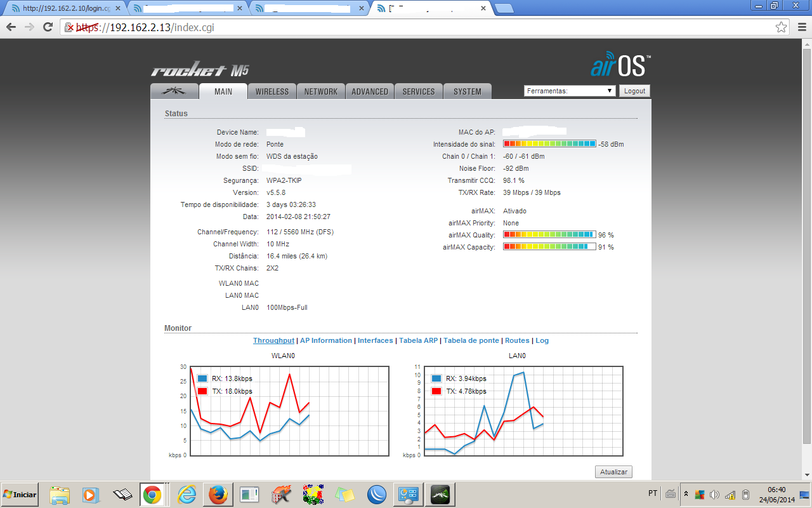
Task: Click the Chrome icon on the taskbar
Action: (152, 494)
